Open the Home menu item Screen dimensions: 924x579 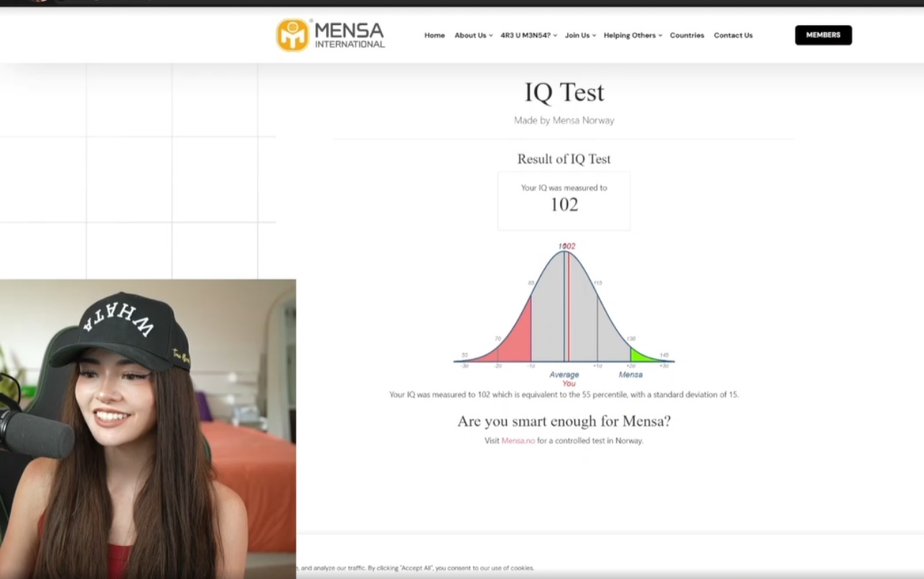coord(434,35)
